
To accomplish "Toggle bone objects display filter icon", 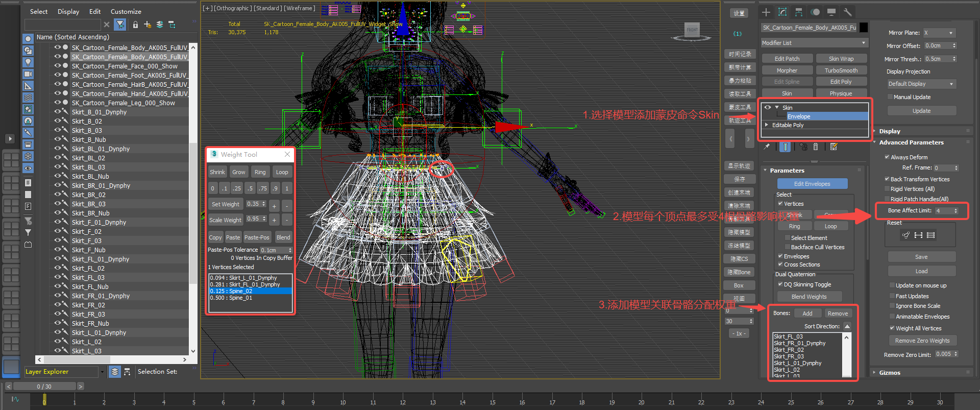I will [28, 133].
